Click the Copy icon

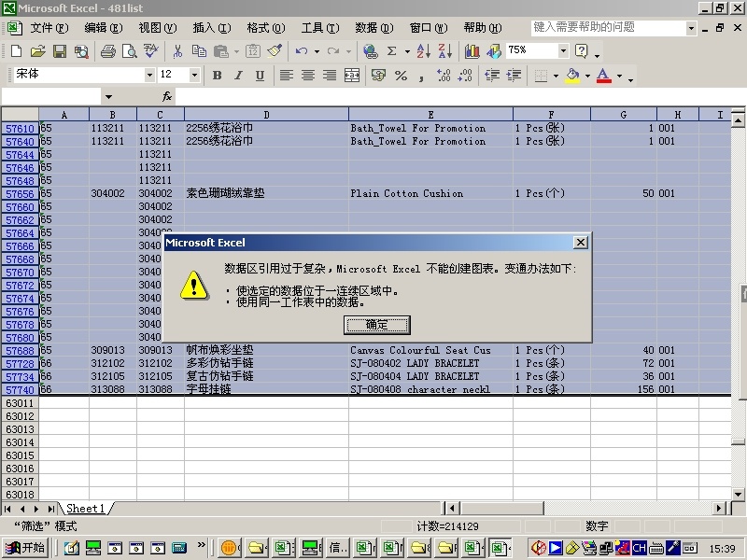pos(199,51)
